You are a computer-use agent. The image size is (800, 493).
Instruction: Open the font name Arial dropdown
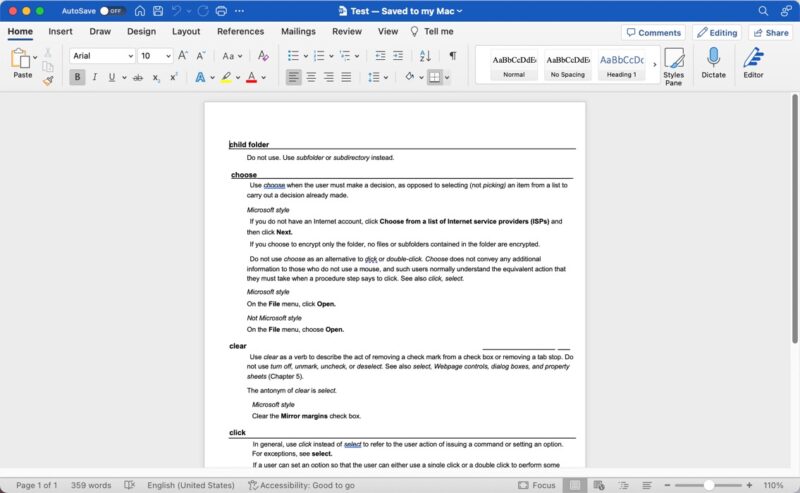[x=131, y=56]
